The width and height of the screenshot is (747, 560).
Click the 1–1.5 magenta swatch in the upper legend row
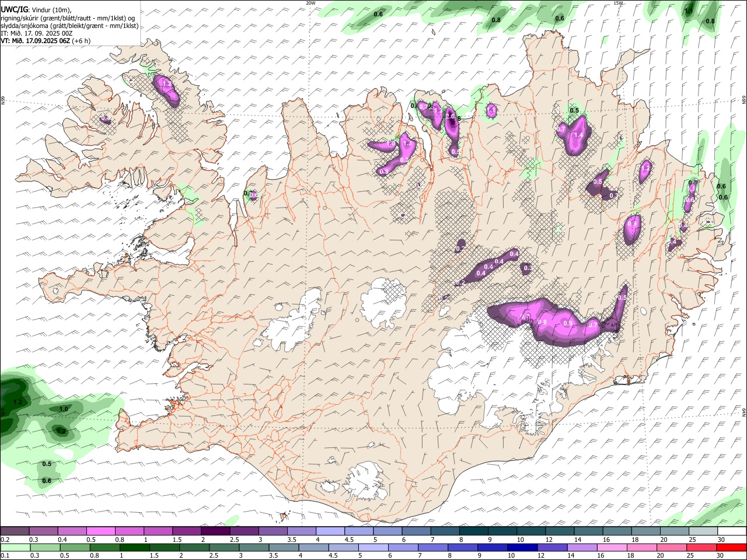(x=159, y=531)
